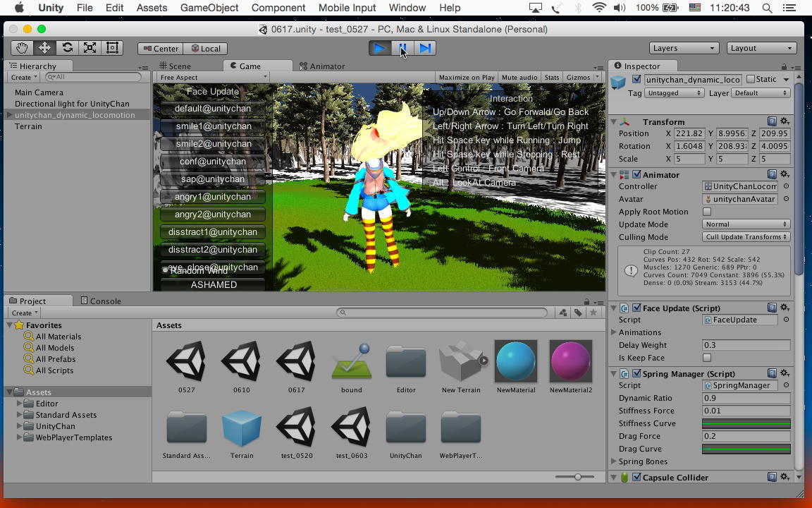Toggle Apply Root Motion checkbox
The height and width of the screenshot is (508, 812).
pos(707,212)
